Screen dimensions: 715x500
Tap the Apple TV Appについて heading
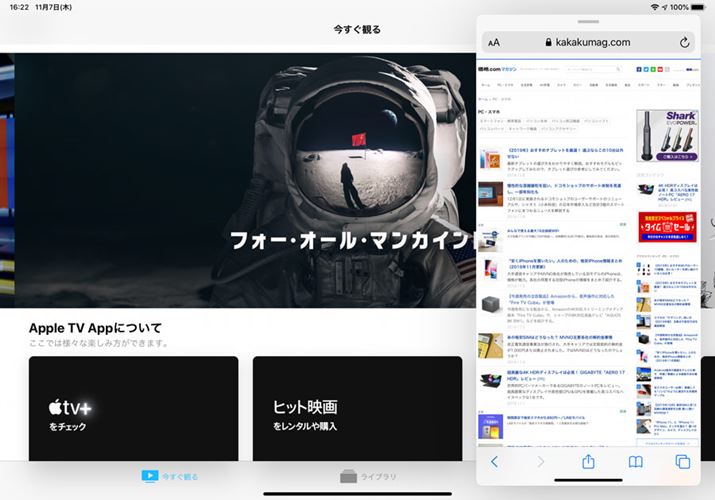pos(95,328)
